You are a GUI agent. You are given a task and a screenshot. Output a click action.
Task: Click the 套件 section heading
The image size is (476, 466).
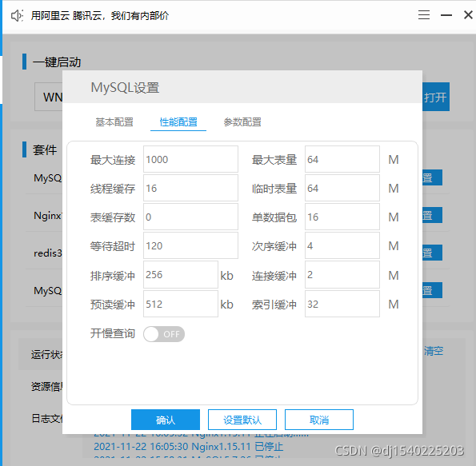45,150
